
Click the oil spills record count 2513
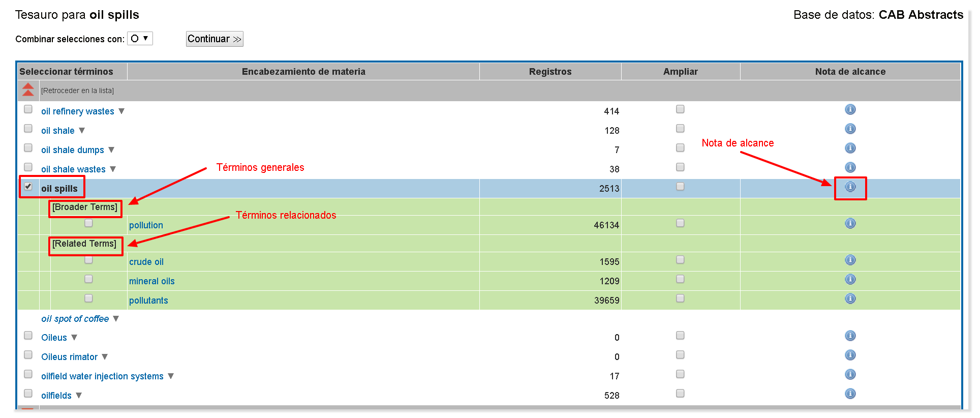(609, 189)
